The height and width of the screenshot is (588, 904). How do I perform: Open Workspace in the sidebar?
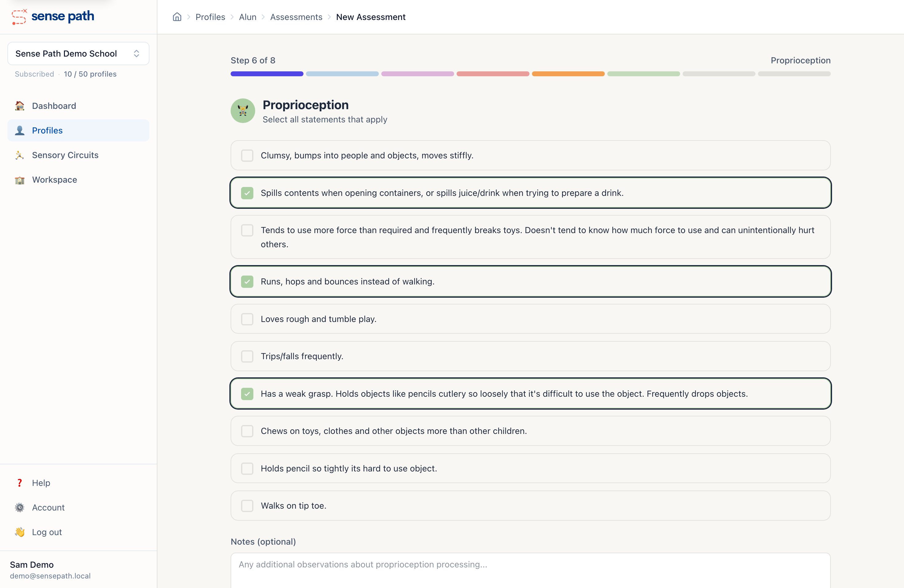pyautogui.click(x=78, y=180)
